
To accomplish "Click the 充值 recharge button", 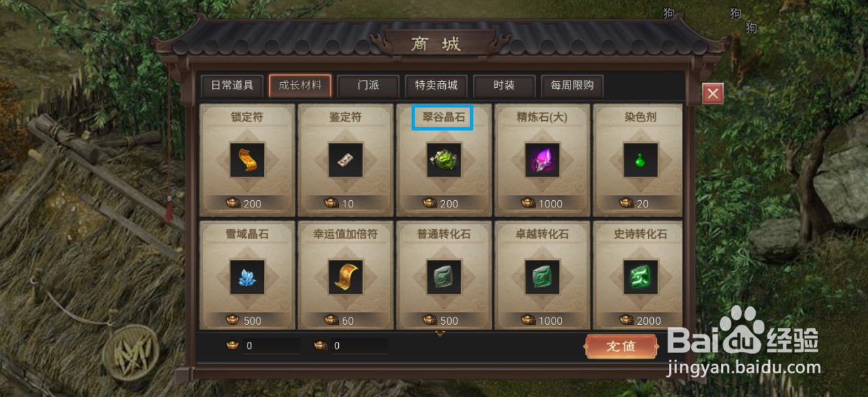I will 621,346.
